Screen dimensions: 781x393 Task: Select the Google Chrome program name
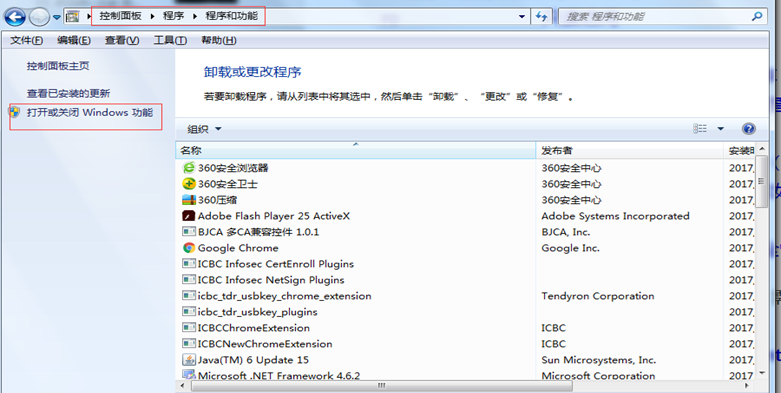click(x=238, y=248)
